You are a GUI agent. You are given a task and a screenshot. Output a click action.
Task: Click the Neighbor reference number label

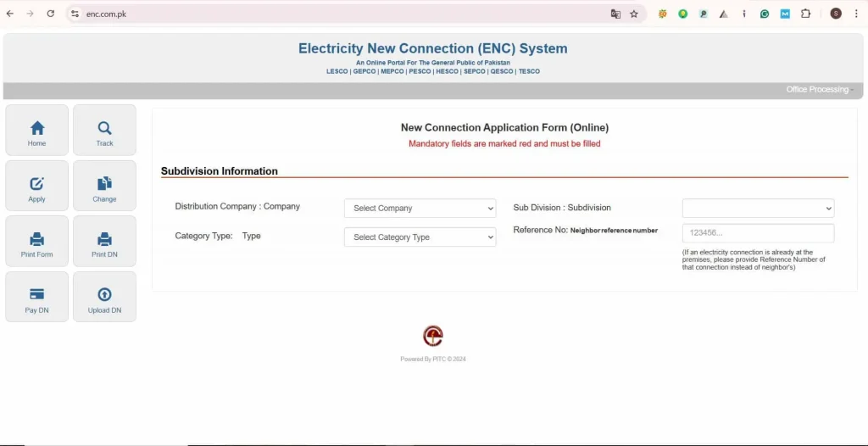tap(614, 231)
